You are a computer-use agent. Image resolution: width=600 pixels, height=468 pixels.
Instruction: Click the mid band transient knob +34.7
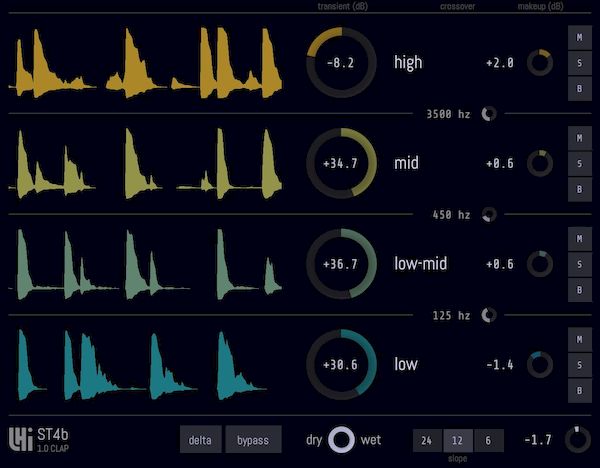pos(341,163)
